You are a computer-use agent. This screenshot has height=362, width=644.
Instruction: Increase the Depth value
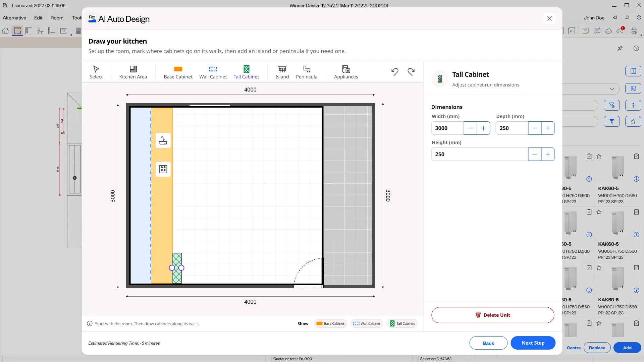(x=548, y=128)
